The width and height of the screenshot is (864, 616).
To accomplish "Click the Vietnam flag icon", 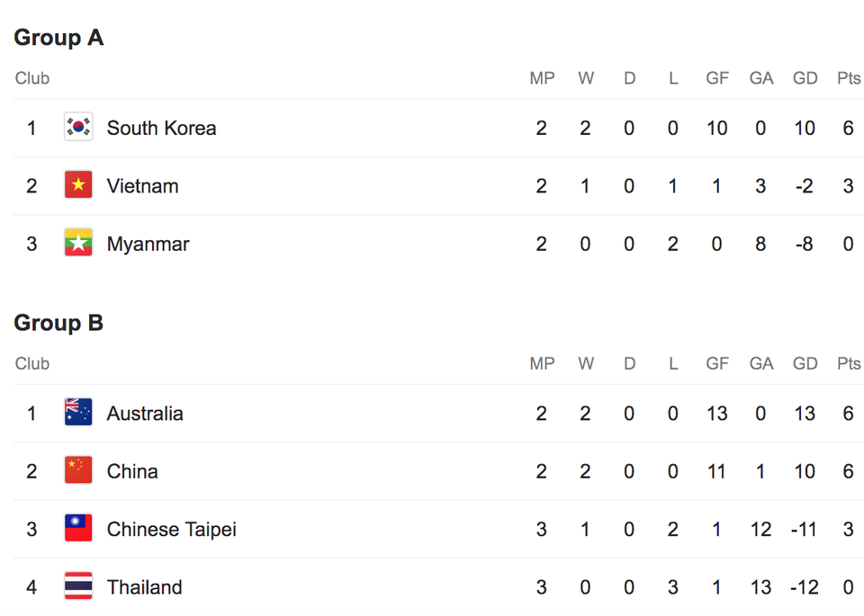I will [78, 185].
